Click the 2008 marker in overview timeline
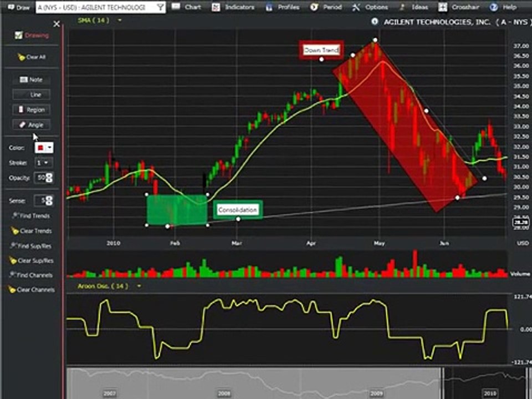 coord(224,393)
